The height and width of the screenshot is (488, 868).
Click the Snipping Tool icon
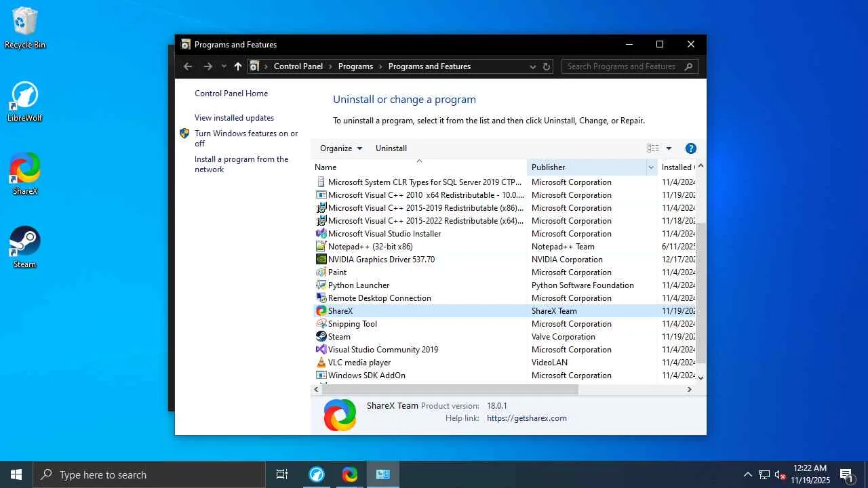(x=321, y=324)
